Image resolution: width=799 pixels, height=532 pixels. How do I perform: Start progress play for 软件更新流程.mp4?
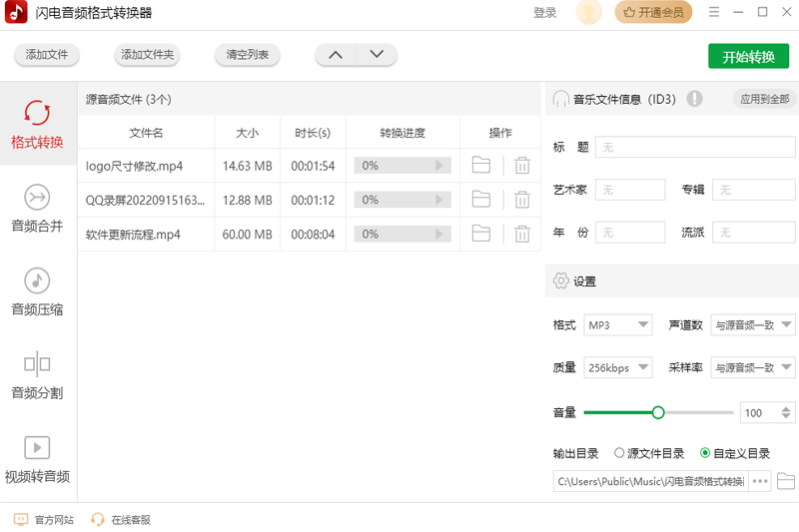pos(438,235)
